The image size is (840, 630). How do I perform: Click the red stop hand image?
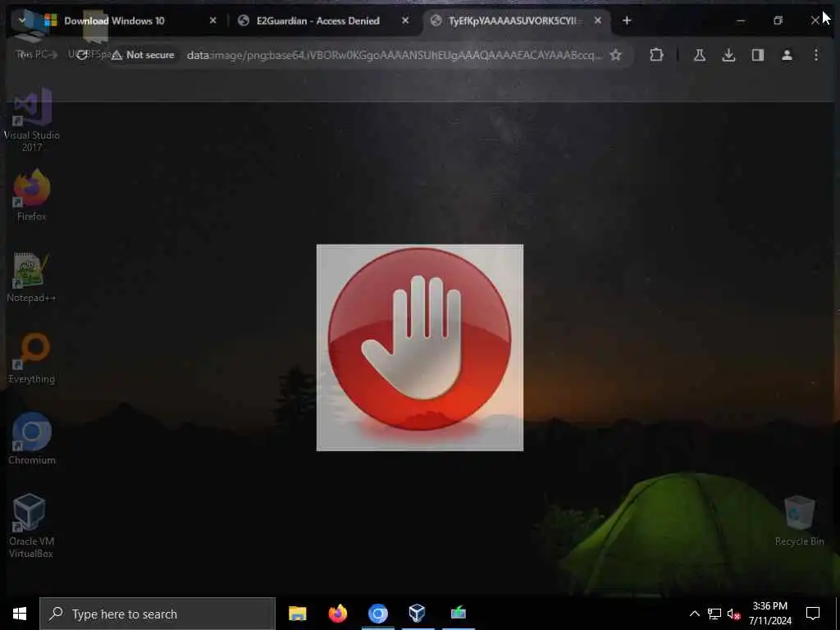420,348
